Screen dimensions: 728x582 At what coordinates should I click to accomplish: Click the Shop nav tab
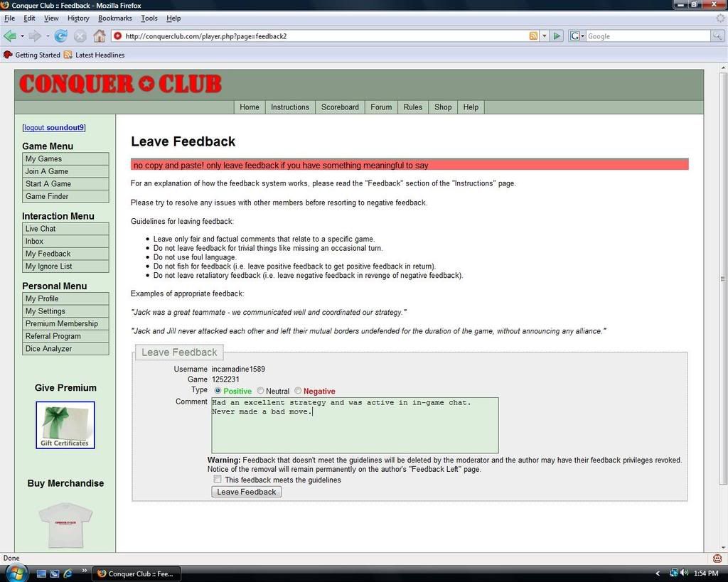pyautogui.click(x=443, y=107)
